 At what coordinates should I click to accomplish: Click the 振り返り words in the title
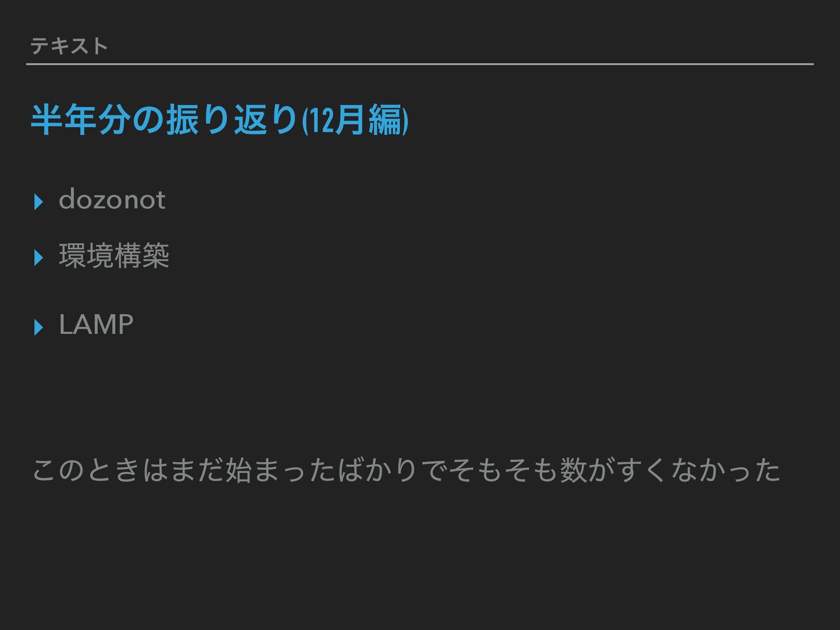(x=232, y=120)
